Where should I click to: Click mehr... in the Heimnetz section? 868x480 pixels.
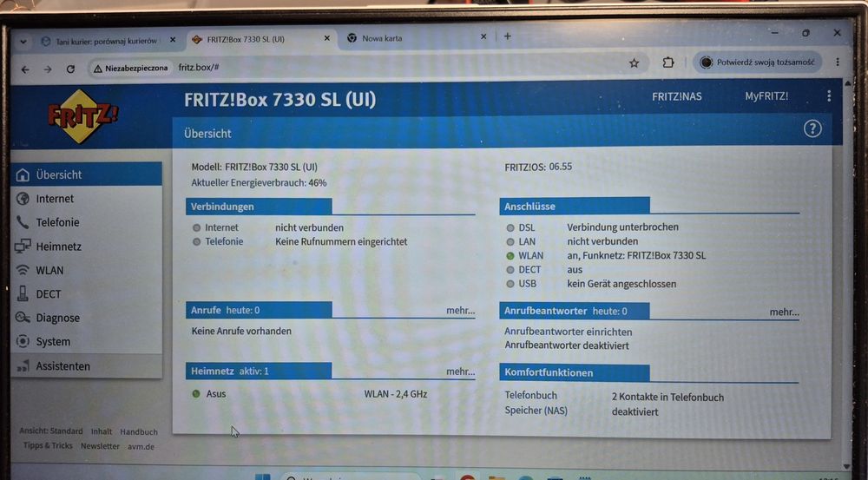(461, 372)
